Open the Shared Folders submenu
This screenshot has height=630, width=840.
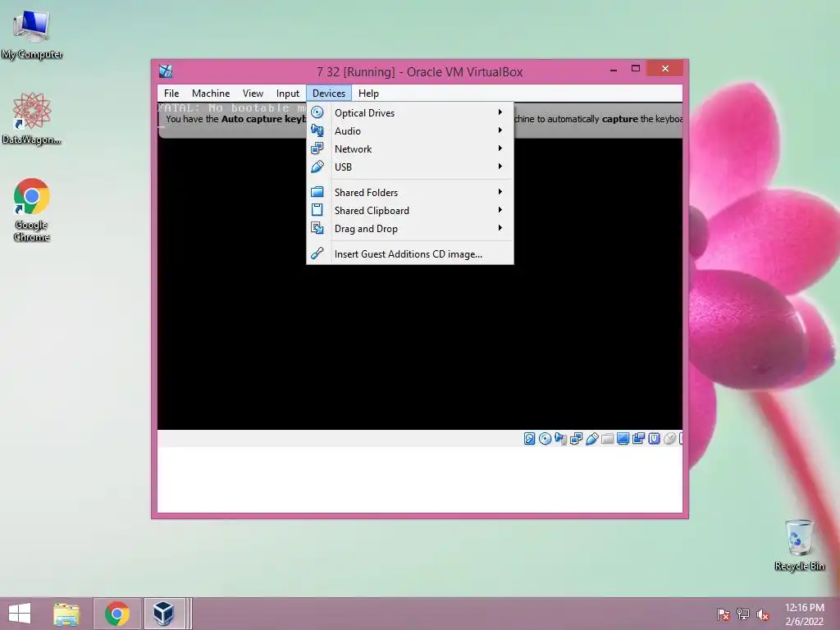pyautogui.click(x=410, y=192)
